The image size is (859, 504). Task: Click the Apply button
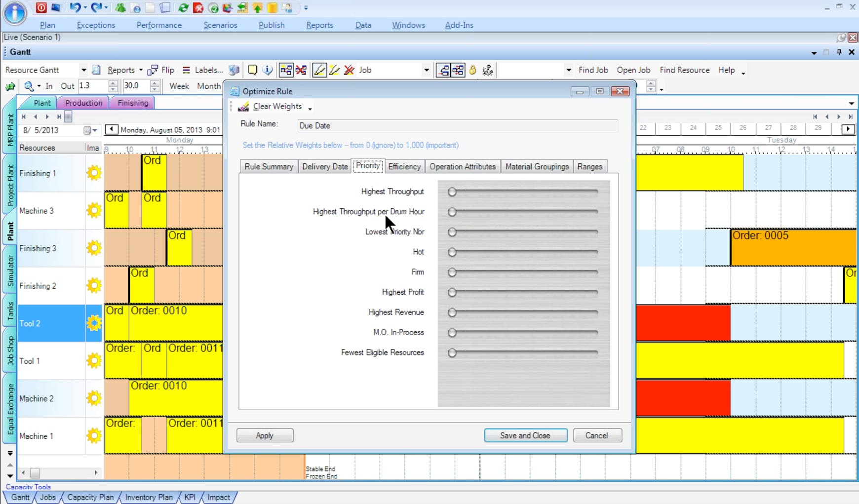tap(265, 435)
